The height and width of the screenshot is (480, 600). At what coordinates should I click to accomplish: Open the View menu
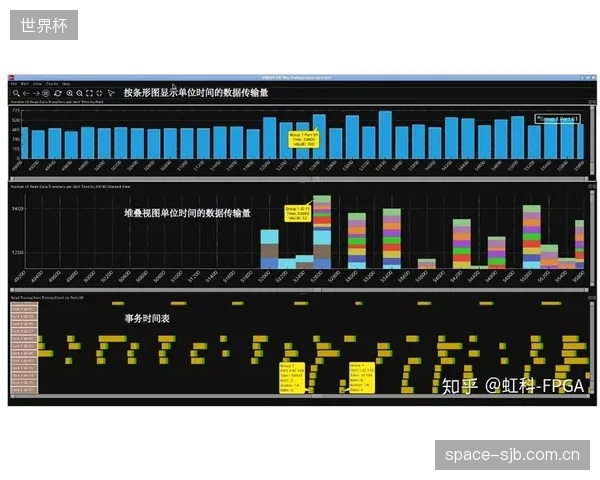coord(38,83)
